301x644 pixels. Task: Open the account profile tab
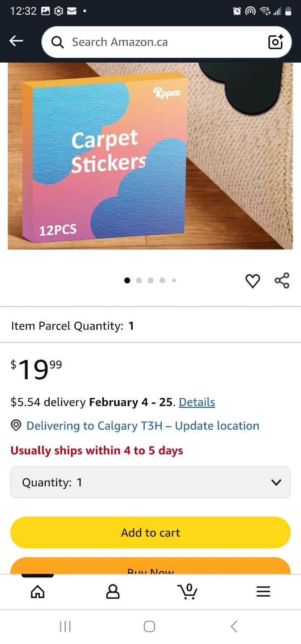(113, 592)
